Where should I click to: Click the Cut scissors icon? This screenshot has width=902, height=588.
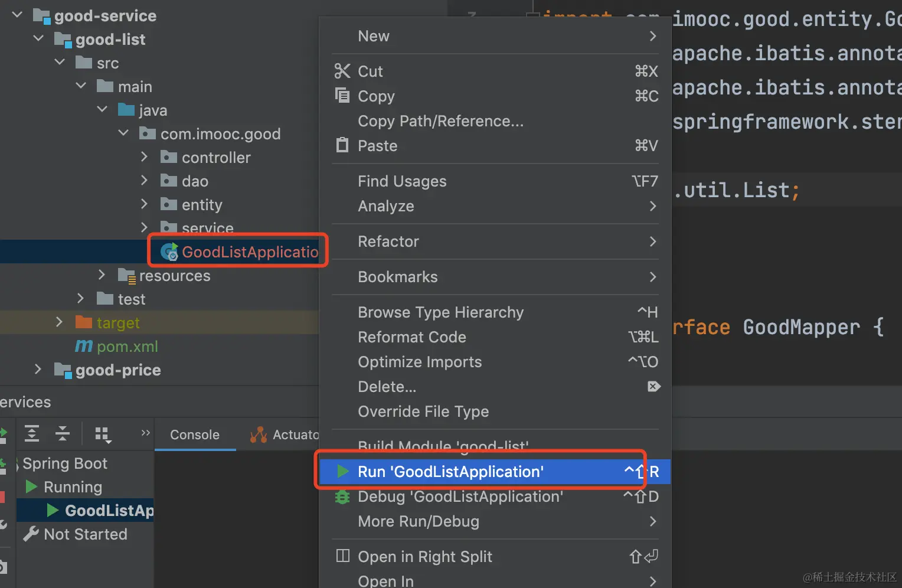tap(342, 71)
